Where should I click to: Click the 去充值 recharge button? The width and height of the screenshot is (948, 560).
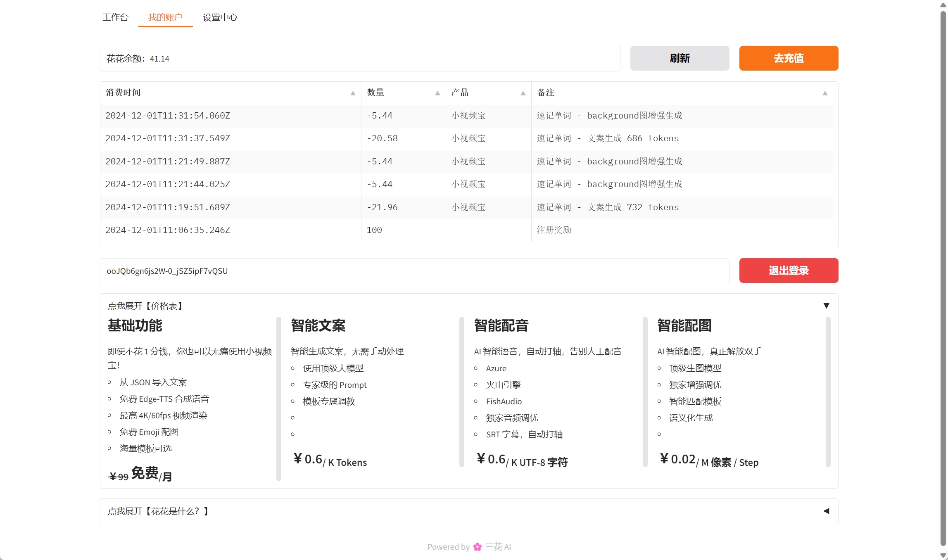click(789, 58)
